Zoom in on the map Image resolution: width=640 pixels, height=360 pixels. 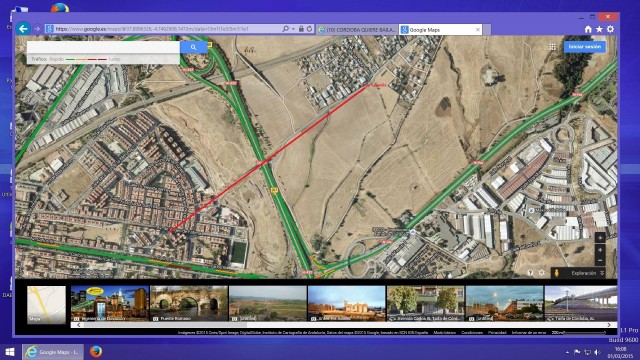(600, 250)
